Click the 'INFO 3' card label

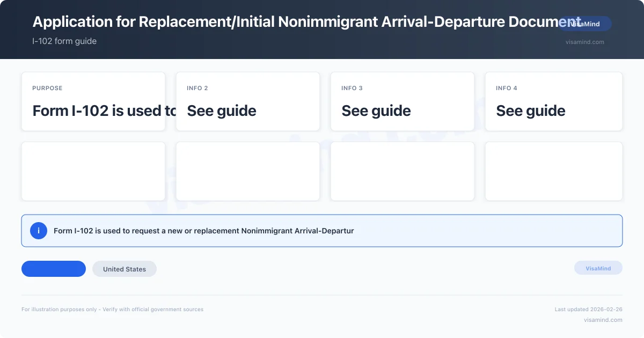pyautogui.click(x=352, y=88)
